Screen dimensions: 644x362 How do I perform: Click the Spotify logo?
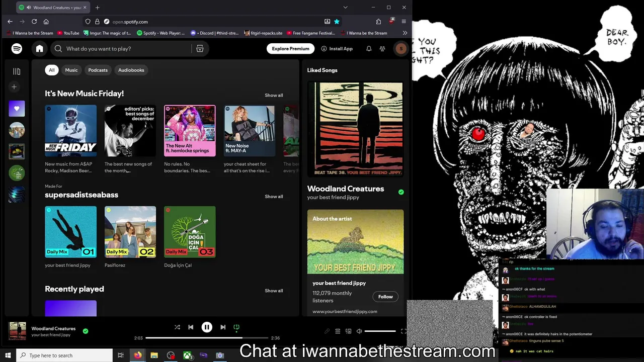[17, 49]
